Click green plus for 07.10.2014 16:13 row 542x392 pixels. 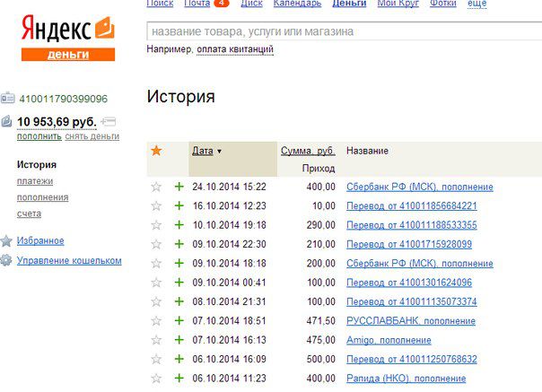(x=179, y=340)
